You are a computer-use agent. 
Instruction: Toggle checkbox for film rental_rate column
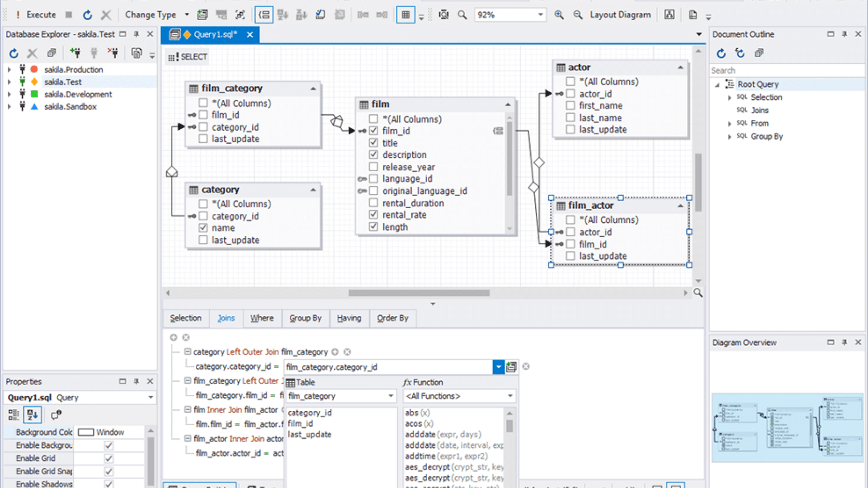click(x=373, y=215)
